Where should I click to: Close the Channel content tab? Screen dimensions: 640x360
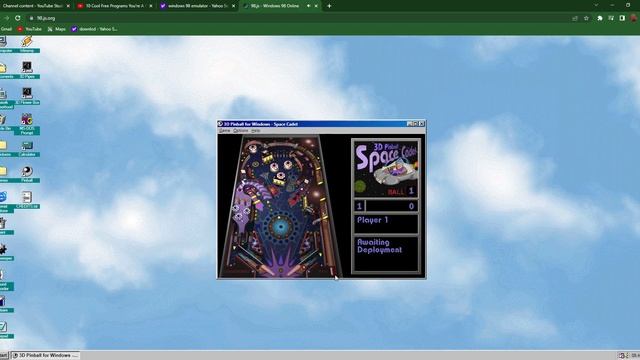68,6
